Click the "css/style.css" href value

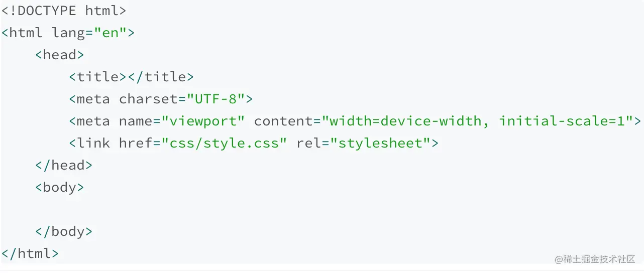pyautogui.click(x=224, y=143)
